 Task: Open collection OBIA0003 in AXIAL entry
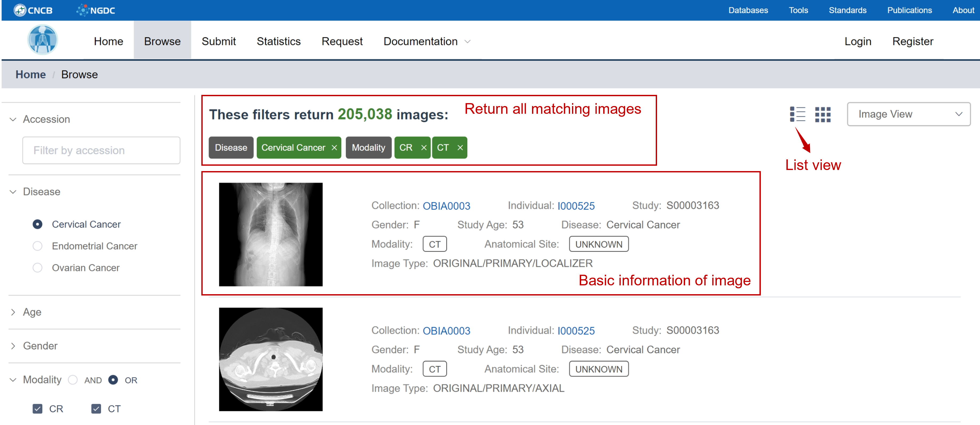click(446, 330)
